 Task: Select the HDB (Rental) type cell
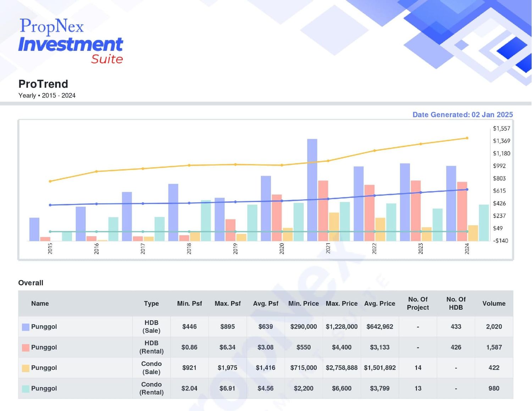point(151,347)
